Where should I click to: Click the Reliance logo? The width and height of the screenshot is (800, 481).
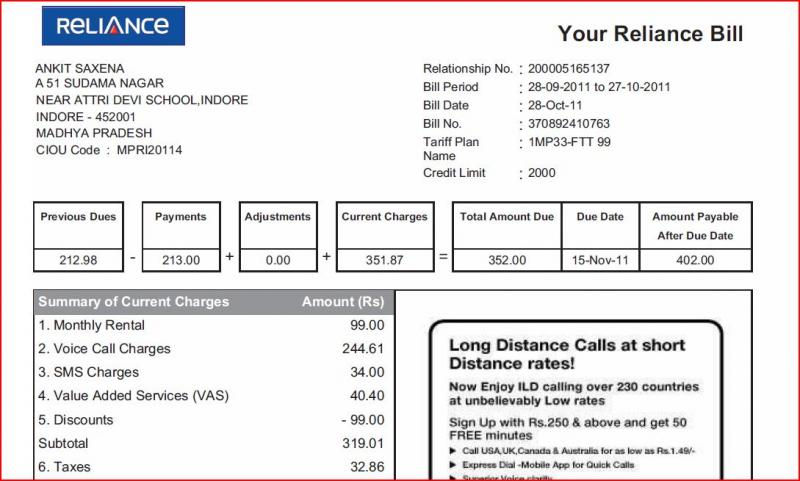tap(113, 26)
